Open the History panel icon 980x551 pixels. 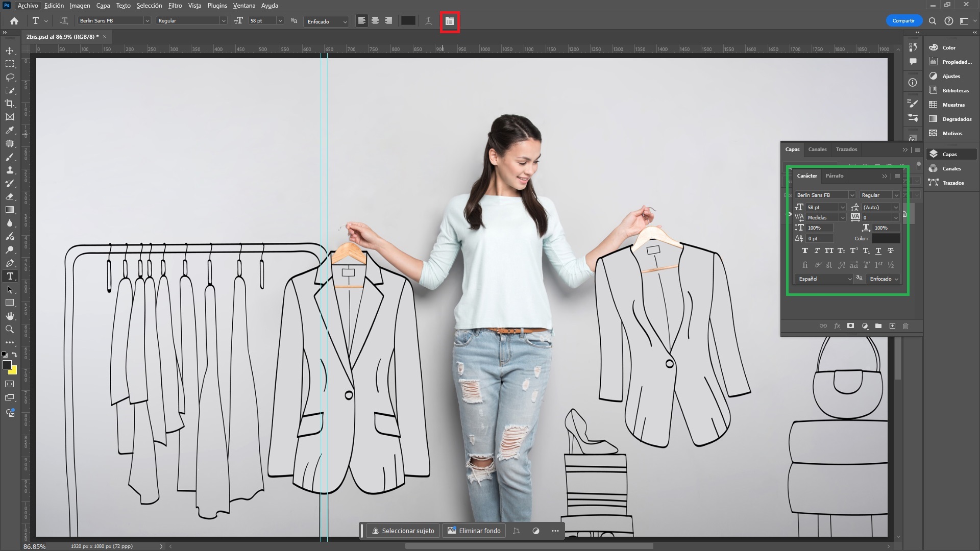(x=913, y=47)
